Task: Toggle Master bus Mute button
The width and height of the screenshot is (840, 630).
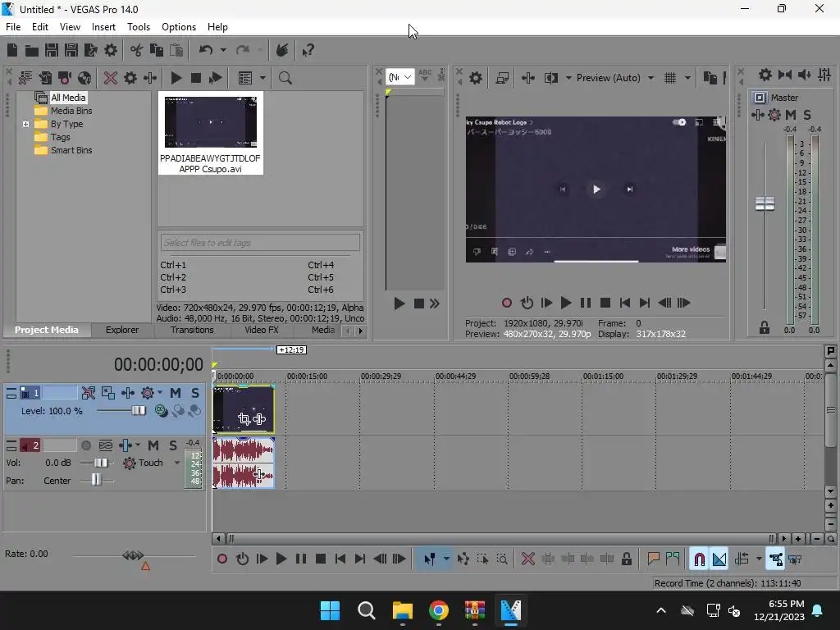Action: (791, 115)
